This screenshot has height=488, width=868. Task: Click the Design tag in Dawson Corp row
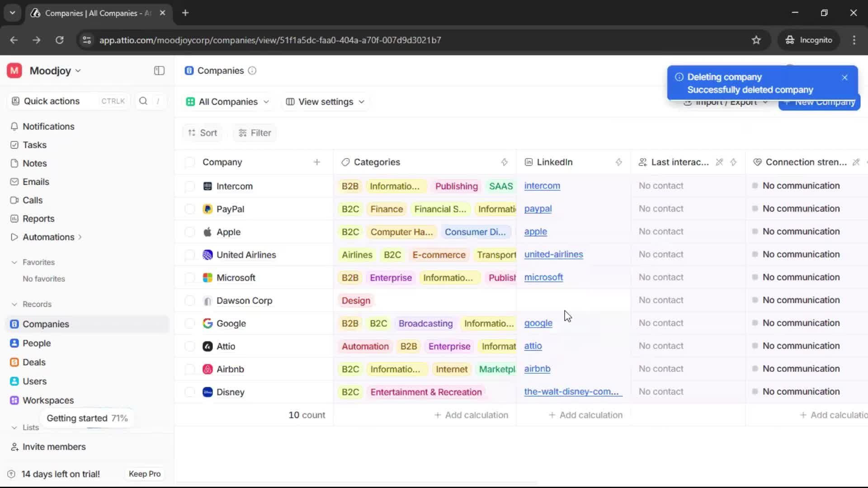[x=356, y=301]
